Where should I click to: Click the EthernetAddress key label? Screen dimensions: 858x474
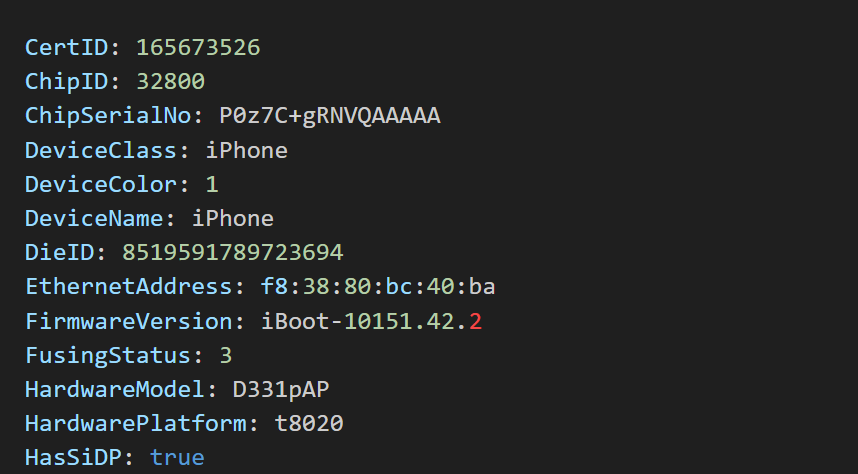(130, 287)
